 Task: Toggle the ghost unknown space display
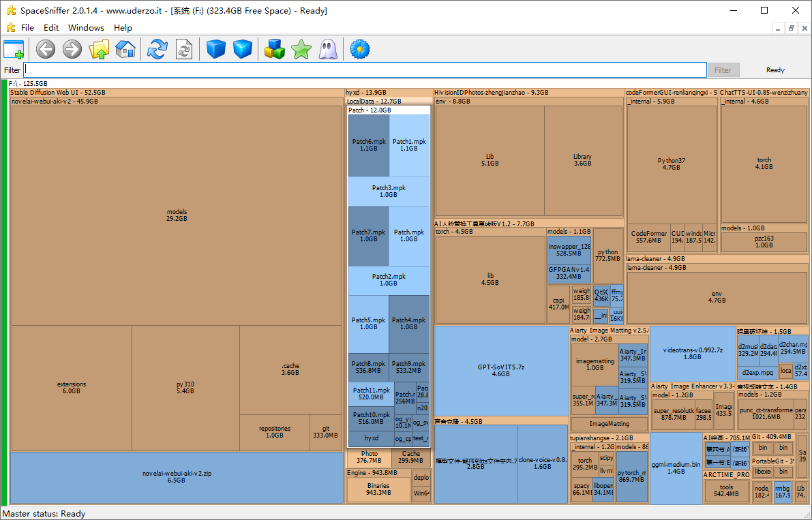click(x=328, y=49)
